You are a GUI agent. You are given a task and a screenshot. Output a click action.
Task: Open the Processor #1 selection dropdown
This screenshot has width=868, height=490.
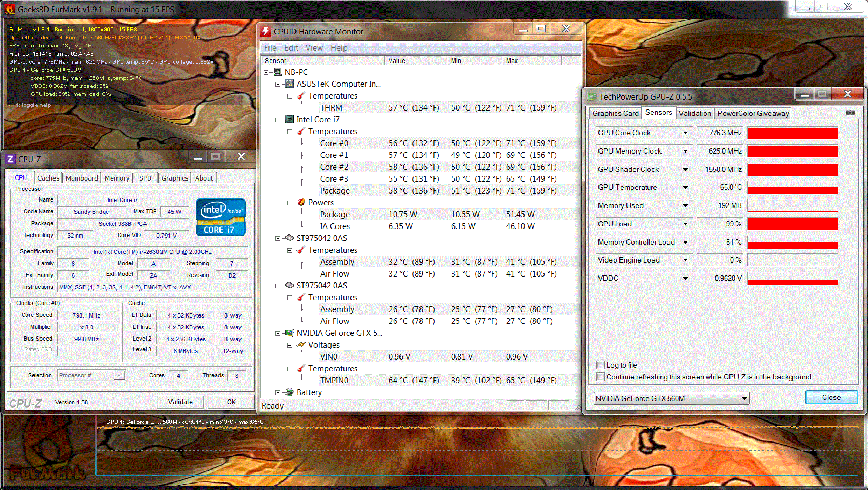click(x=91, y=375)
